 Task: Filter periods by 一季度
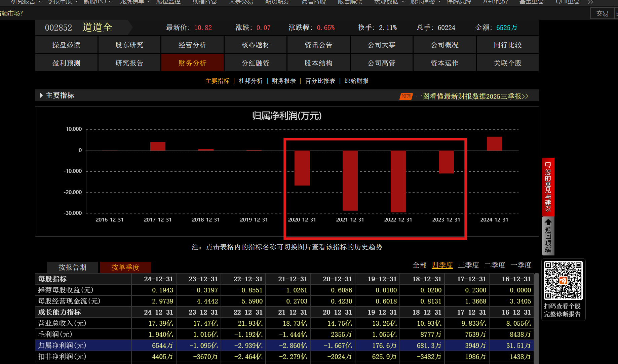click(521, 265)
